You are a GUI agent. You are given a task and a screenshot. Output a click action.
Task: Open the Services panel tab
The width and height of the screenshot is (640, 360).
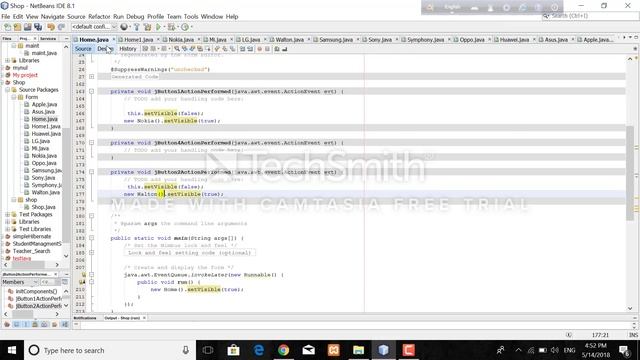pos(48,38)
